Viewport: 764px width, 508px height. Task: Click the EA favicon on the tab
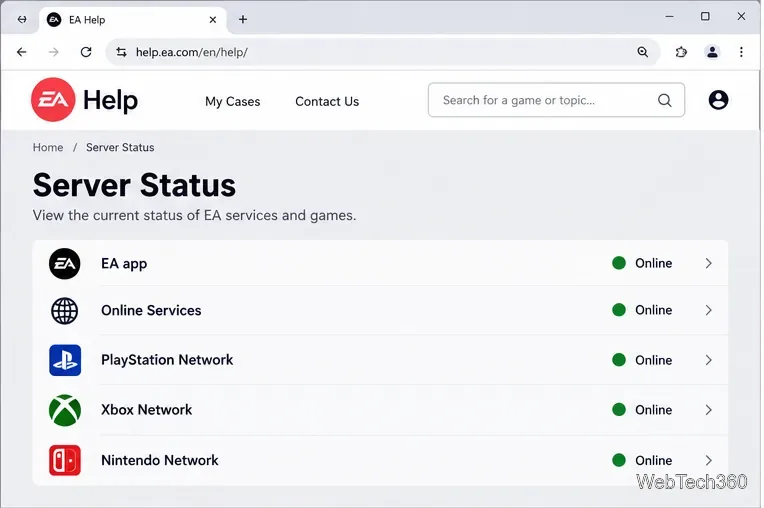[x=54, y=20]
